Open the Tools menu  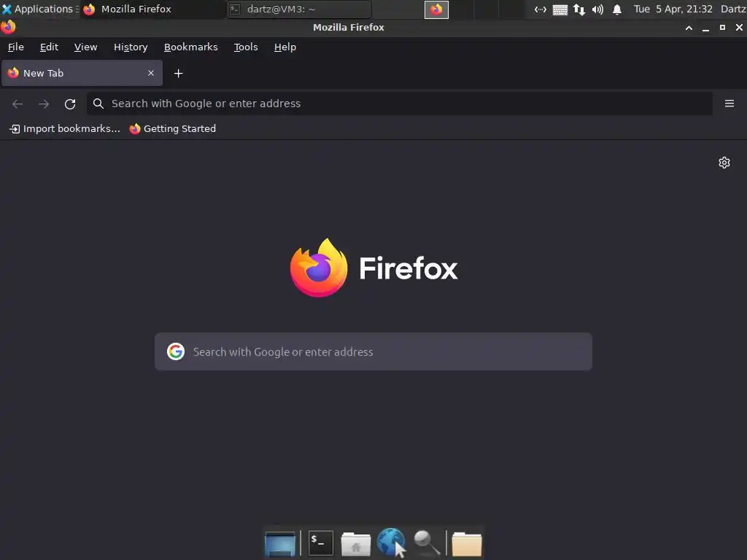[x=246, y=47]
